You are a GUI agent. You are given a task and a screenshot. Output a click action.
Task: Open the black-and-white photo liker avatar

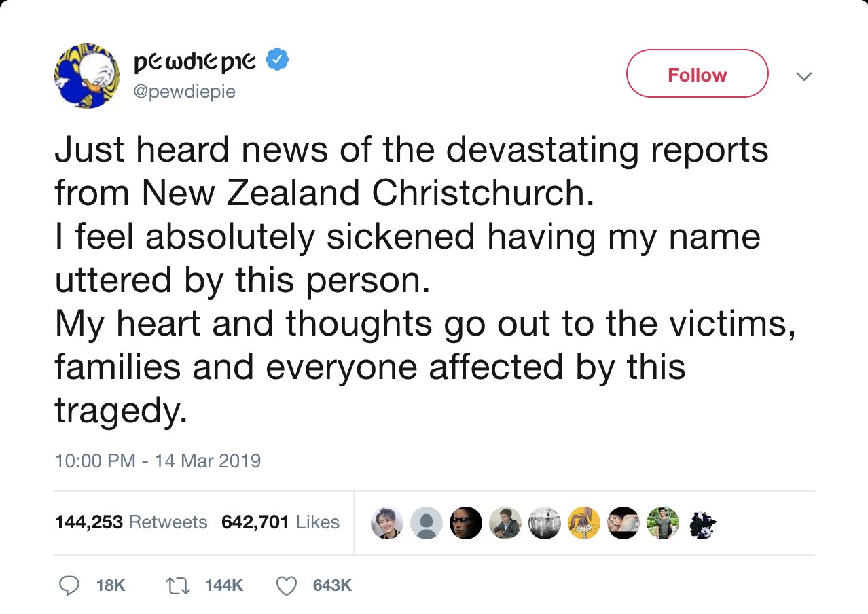(x=545, y=522)
